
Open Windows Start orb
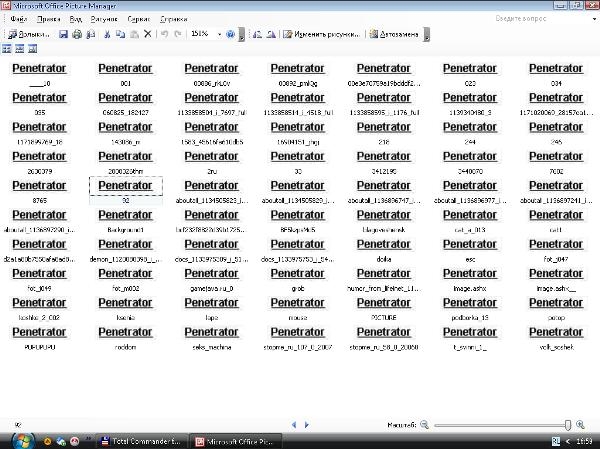click(x=24, y=441)
